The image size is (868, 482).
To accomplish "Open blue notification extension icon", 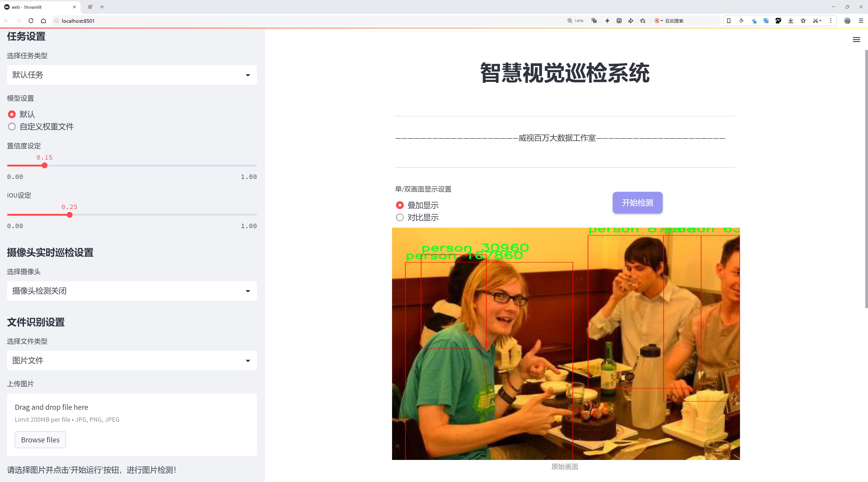I will 754,21.
